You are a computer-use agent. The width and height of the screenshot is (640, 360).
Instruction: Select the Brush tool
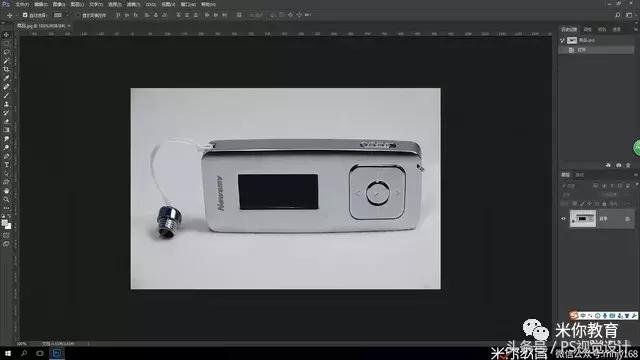6,96
